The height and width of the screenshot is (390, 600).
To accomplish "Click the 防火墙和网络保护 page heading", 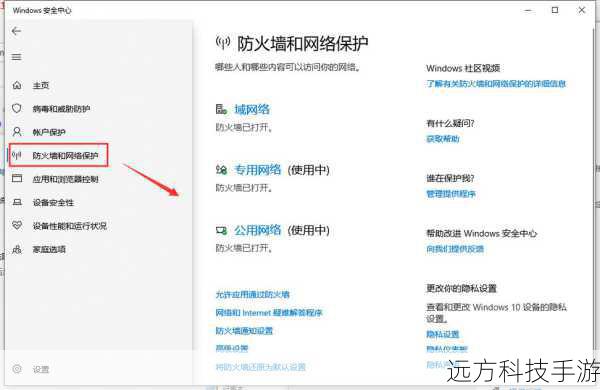I will point(303,44).
